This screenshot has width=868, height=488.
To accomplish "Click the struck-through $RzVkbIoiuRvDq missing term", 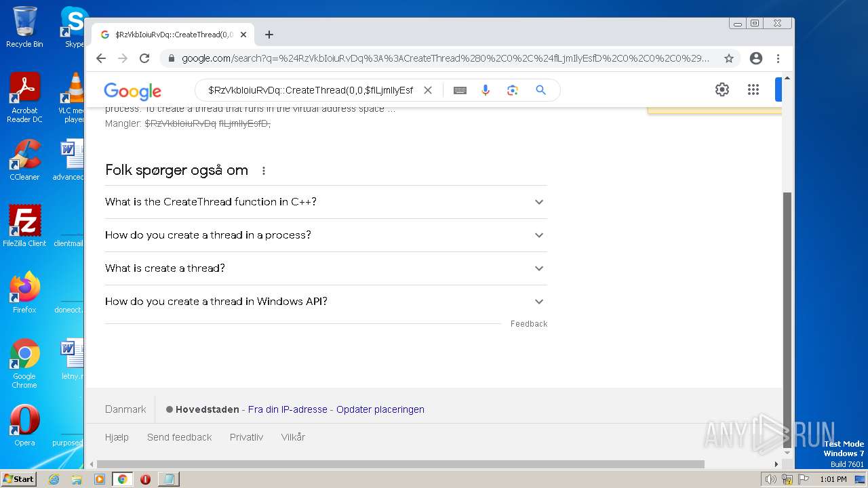I will (x=180, y=123).
